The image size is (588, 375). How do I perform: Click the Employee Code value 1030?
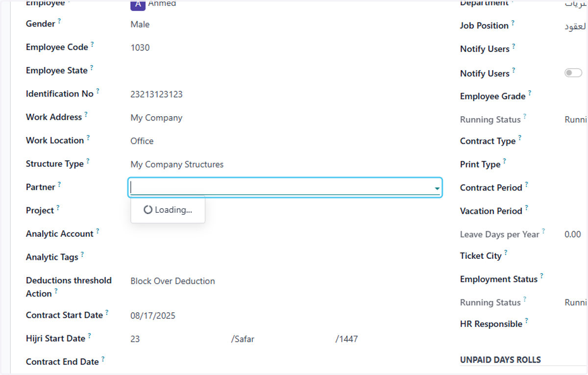pos(140,48)
